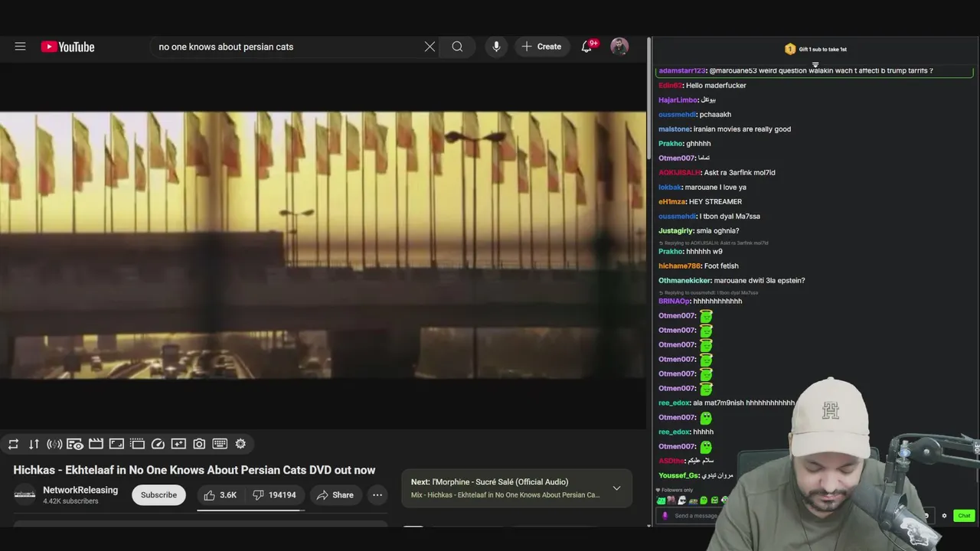Image resolution: width=980 pixels, height=551 pixels.
Task: Toggle the loop video icon
Action: click(13, 444)
